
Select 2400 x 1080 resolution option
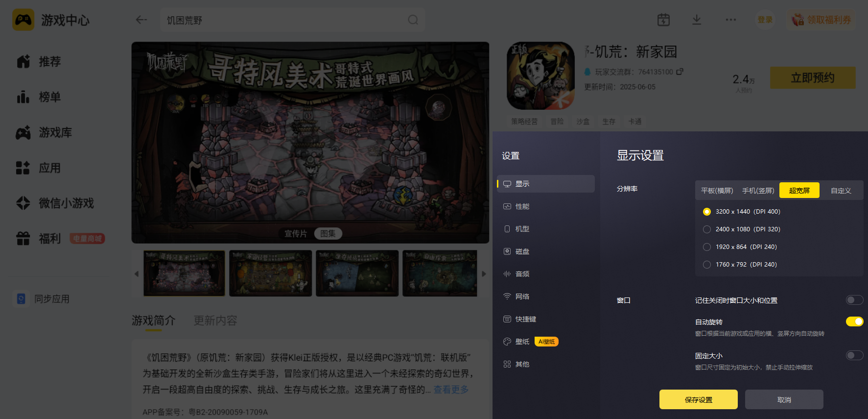point(742,229)
